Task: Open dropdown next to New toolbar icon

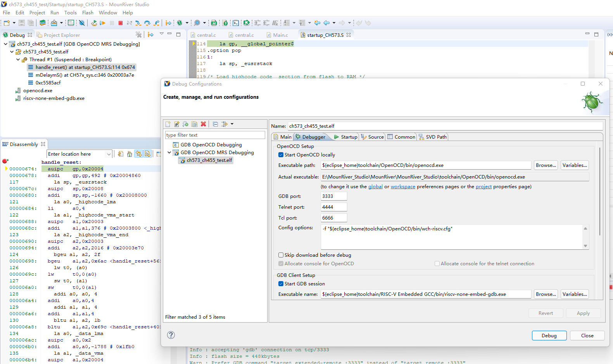Action: 14,23
